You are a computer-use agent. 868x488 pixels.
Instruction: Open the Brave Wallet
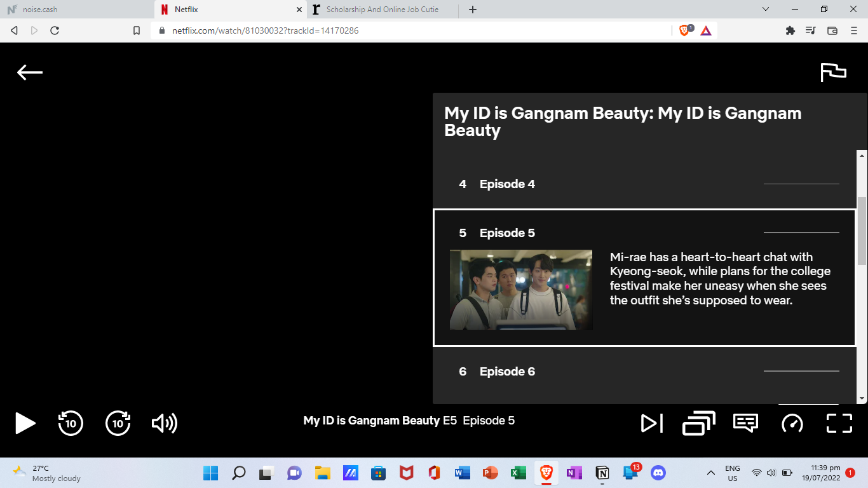832,30
